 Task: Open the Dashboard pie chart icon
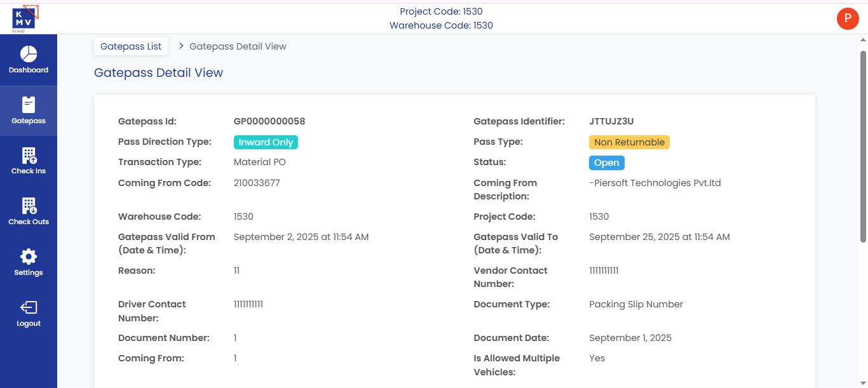coord(29,55)
